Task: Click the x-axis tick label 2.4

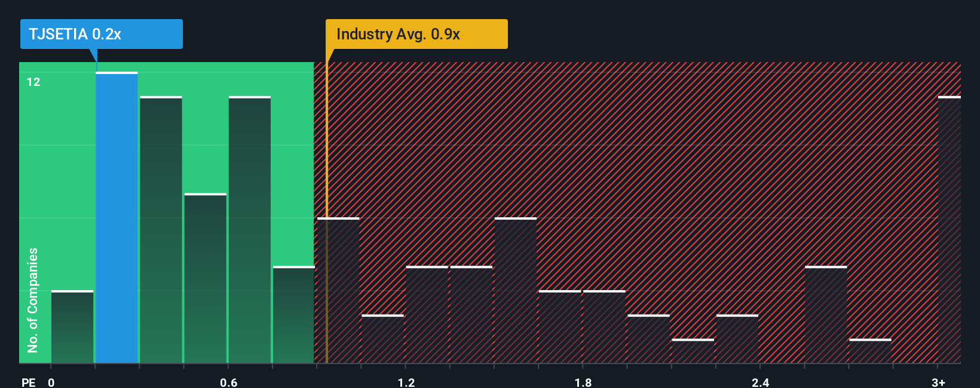Action: tap(760, 382)
